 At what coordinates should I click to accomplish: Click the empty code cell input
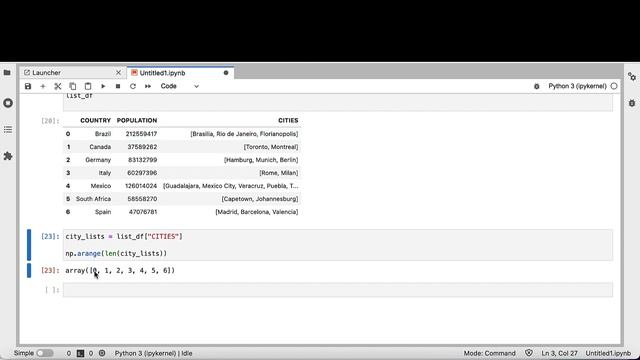click(x=338, y=290)
